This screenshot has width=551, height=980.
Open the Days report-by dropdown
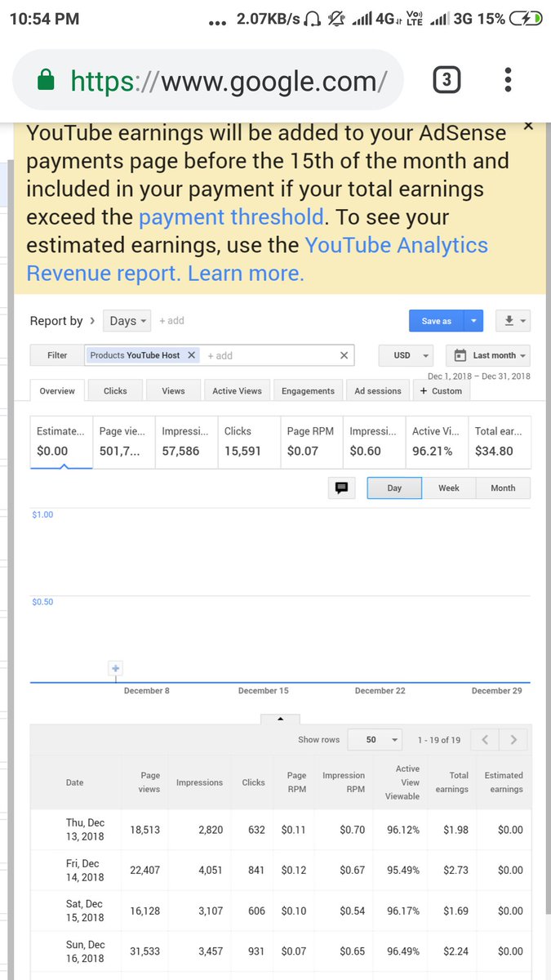127,321
